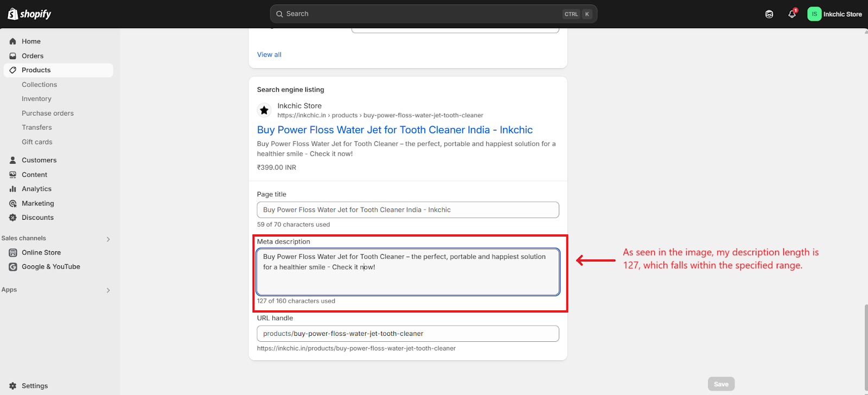This screenshot has width=868, height=395.
Task: Click the Discounts badge icon
Action: (12, 218)
